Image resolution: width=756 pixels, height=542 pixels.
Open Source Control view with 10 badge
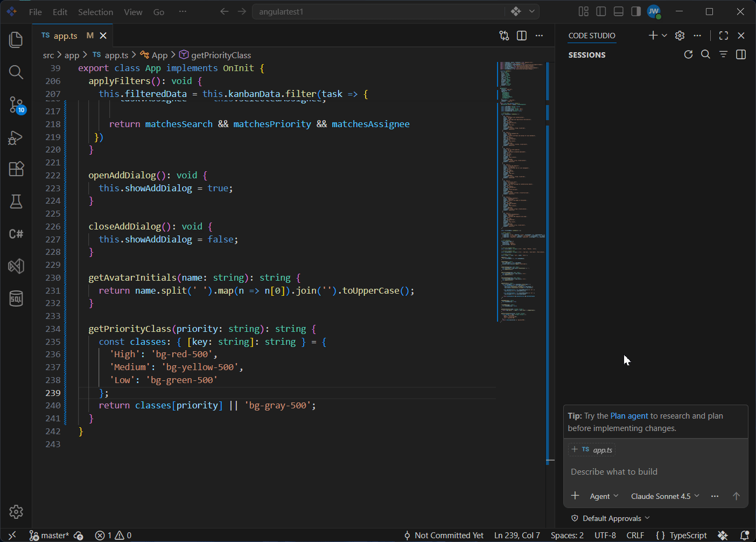click(16, 105)
